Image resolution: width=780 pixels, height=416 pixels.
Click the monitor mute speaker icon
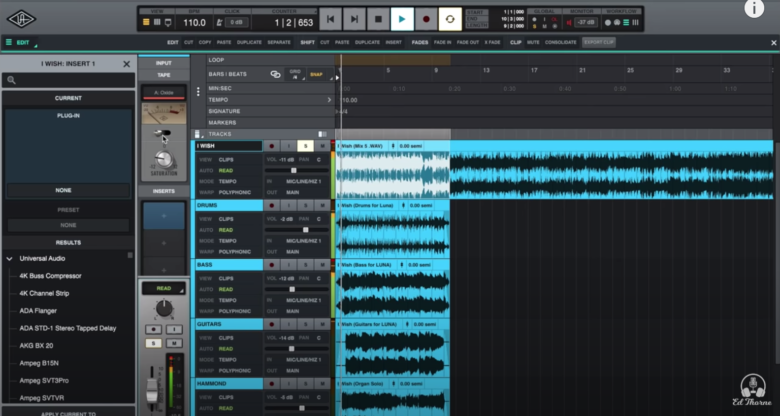pyautogui.click(x=569, y=22)
